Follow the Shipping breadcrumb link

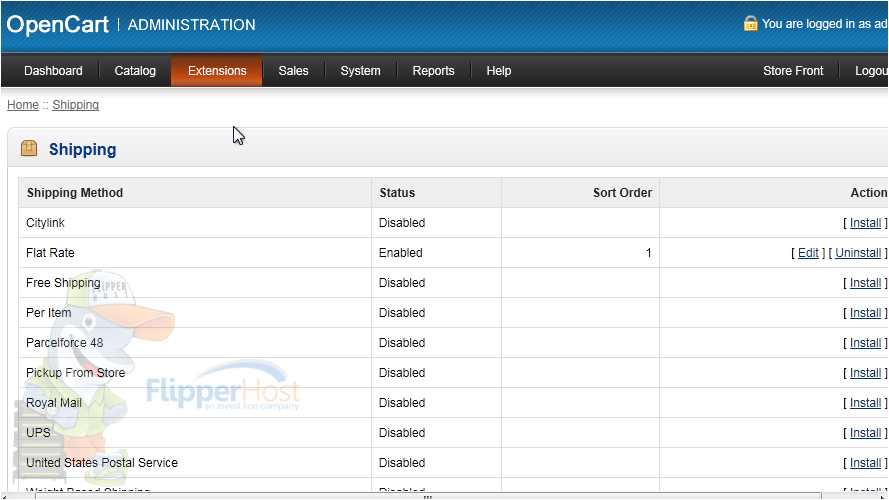coord(75,105)
